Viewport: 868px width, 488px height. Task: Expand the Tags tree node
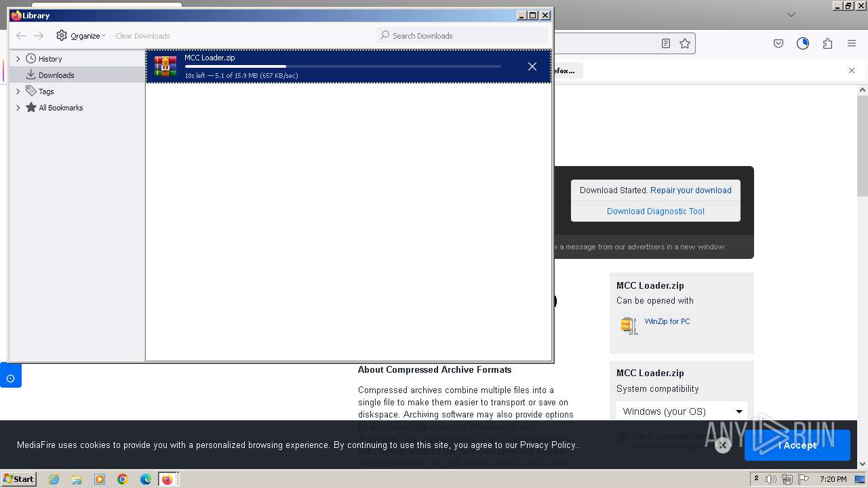(18, 91)
